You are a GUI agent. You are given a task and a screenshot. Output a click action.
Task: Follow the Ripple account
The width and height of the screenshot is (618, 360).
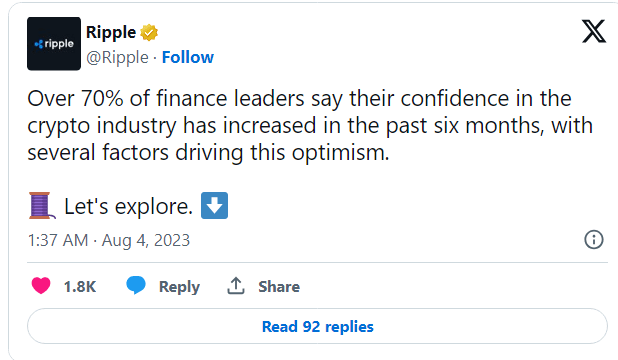click(x=188, y=58)
